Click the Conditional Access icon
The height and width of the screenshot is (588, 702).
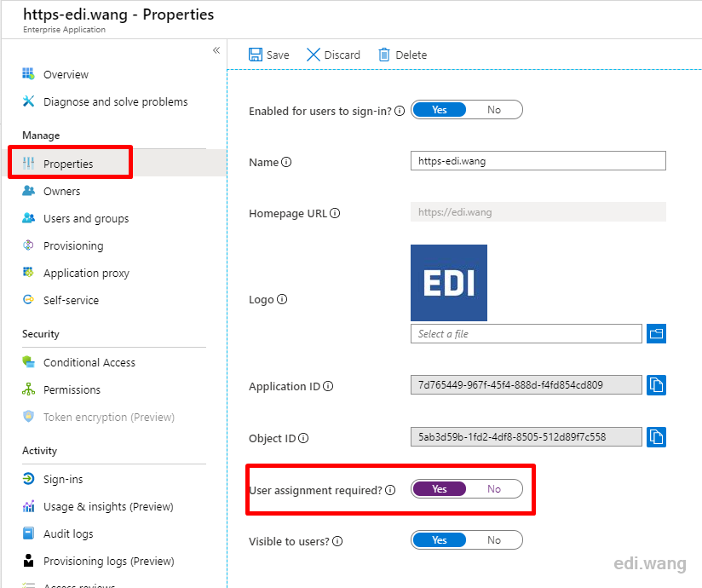pyautogui.click(x=28, y=362)
